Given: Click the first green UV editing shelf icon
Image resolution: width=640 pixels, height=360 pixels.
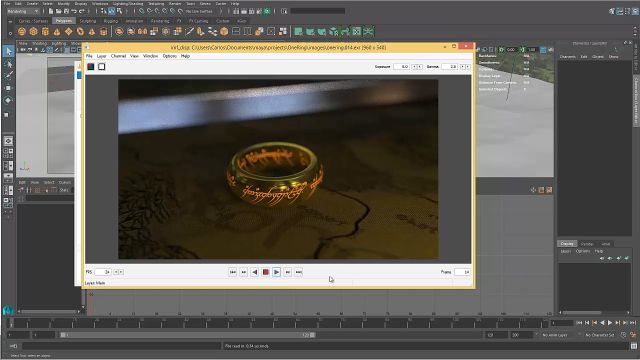Looking at the screenshot, I should [x=298, y=31].
